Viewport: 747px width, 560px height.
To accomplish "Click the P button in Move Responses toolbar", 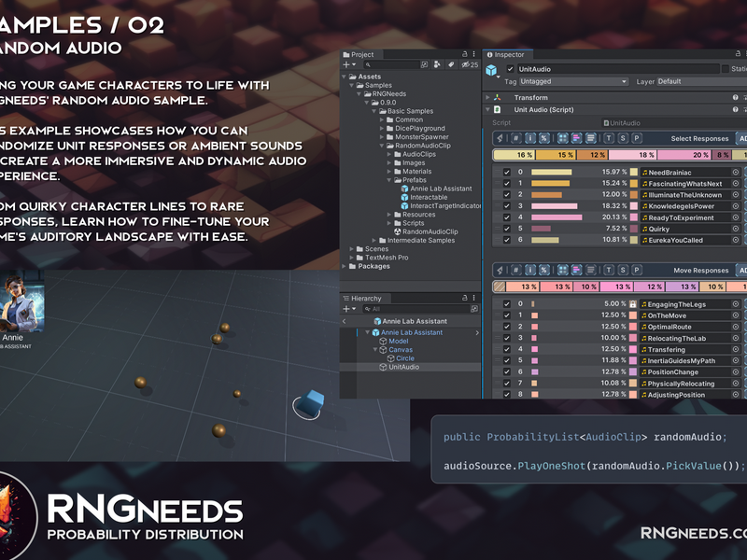I will click(x=637, y=270).
